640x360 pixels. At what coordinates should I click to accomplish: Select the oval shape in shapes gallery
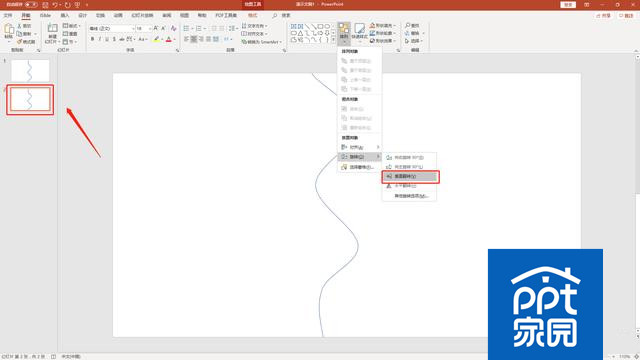tap(327, 27)
